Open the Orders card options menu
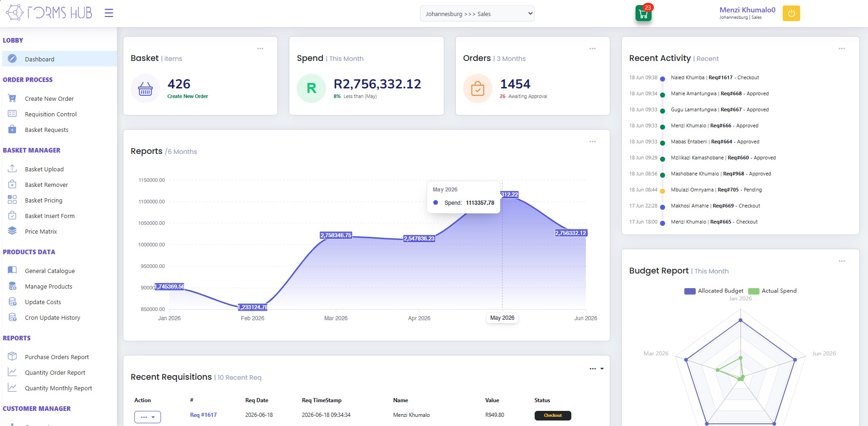Viewport: 868px width, 426px height. click(592, 49)
